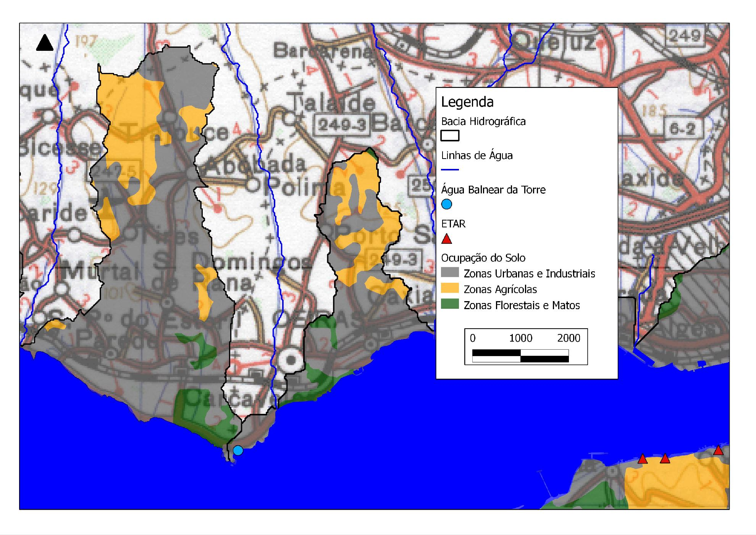Click the blue circle symbol in the legend

coord(447,204)
